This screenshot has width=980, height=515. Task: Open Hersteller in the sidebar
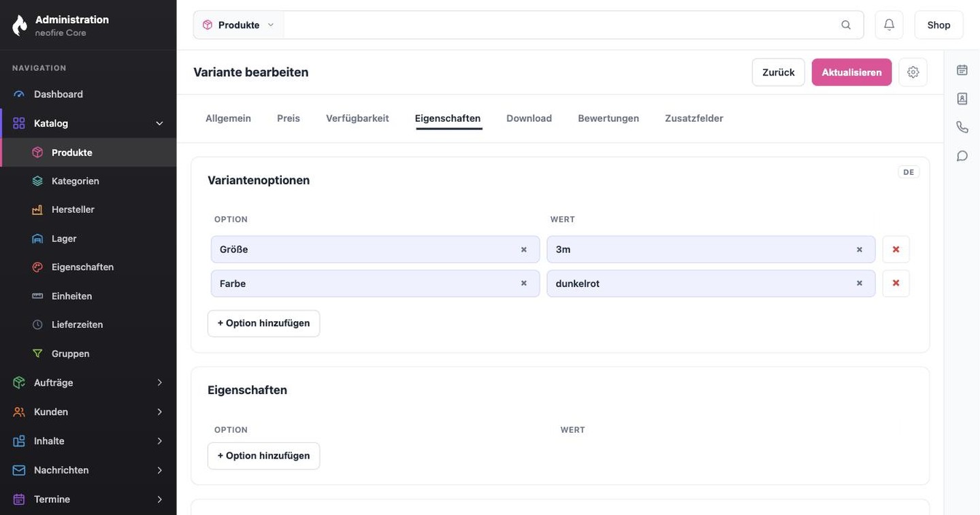click(88, 210)
